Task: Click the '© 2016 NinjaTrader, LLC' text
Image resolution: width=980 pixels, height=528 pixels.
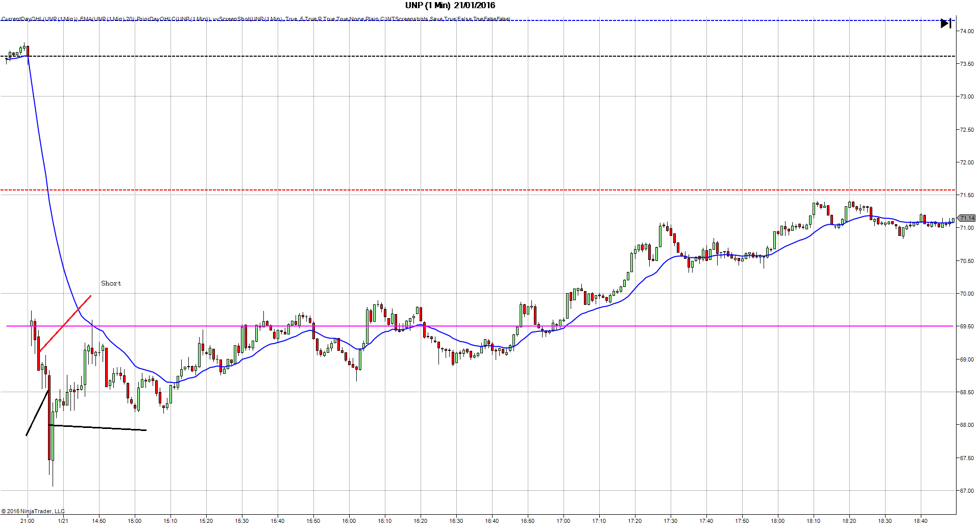Action: [x=33, y=511]
